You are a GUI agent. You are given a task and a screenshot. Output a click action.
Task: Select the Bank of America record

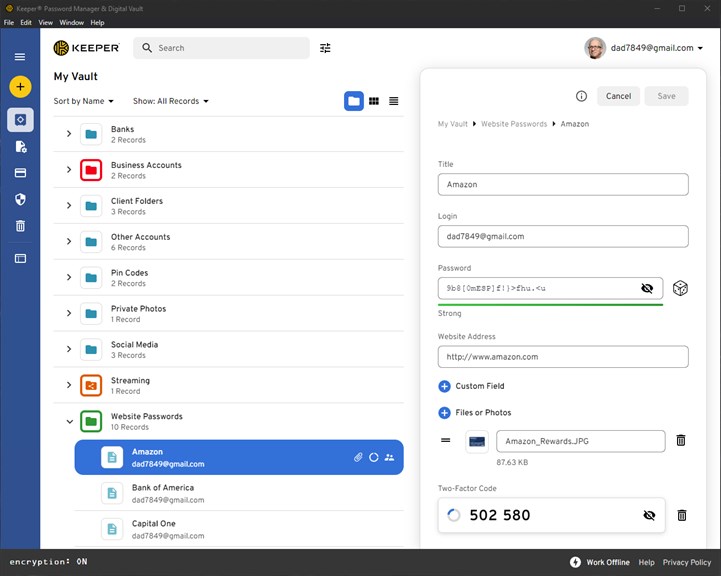(239, 493)
